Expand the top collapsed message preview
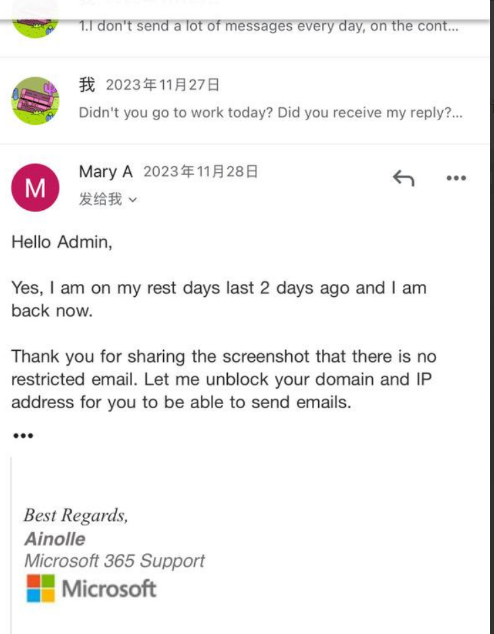 (x=245, y=26)
